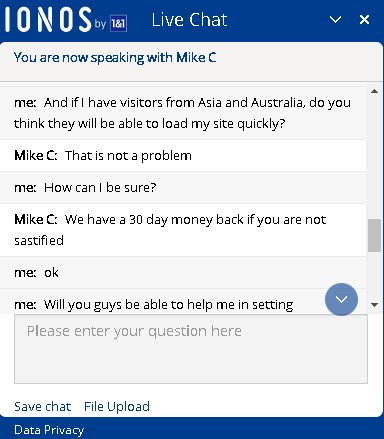Viewport: 384px width, 439px height.
Task: Open the Data Privacy link
Action: 49,430
